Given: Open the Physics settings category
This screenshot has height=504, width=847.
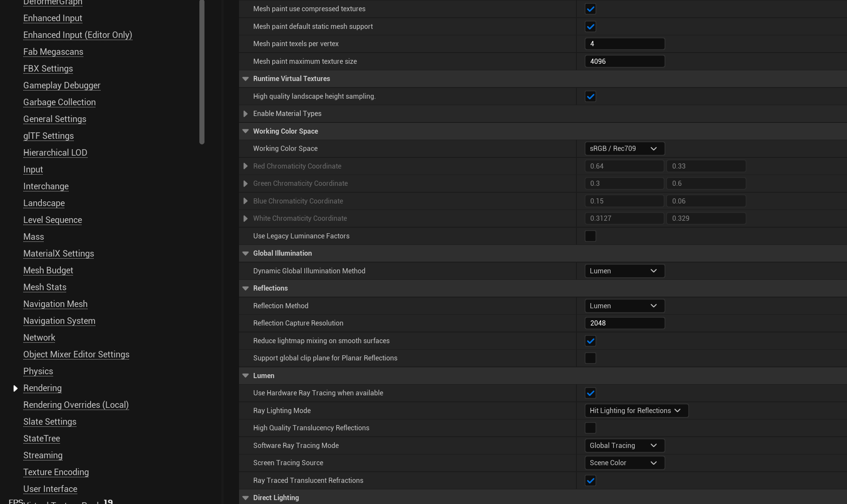Looking at the screenshot, I should click(x=38, y=371).
